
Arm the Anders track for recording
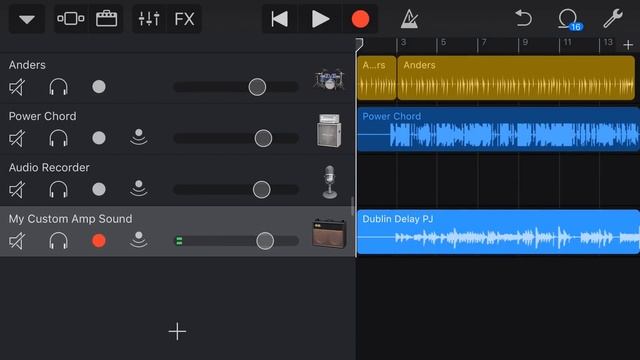pyautogui.click(x=99, y=87)
